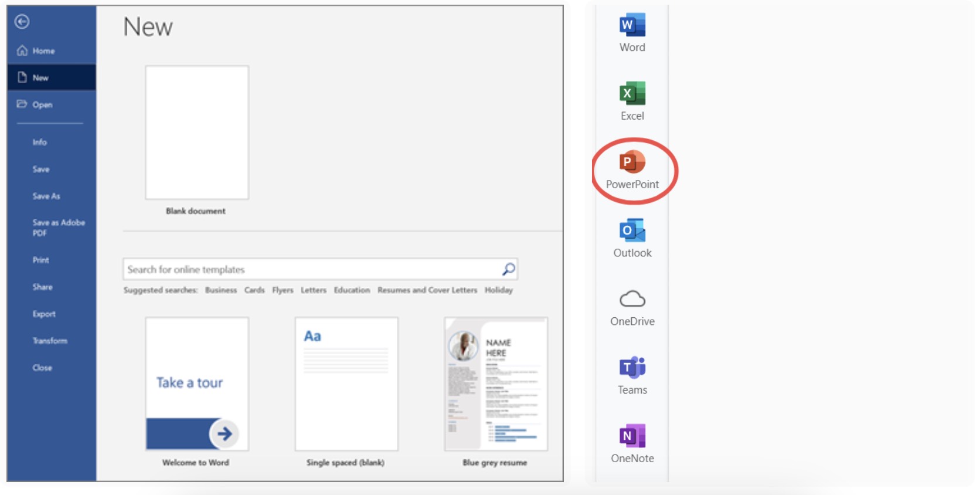Image resolution: width=980 pixels, height=495 pixels.
Task: Launch Word from the app bar
Action: click(632, 33)
